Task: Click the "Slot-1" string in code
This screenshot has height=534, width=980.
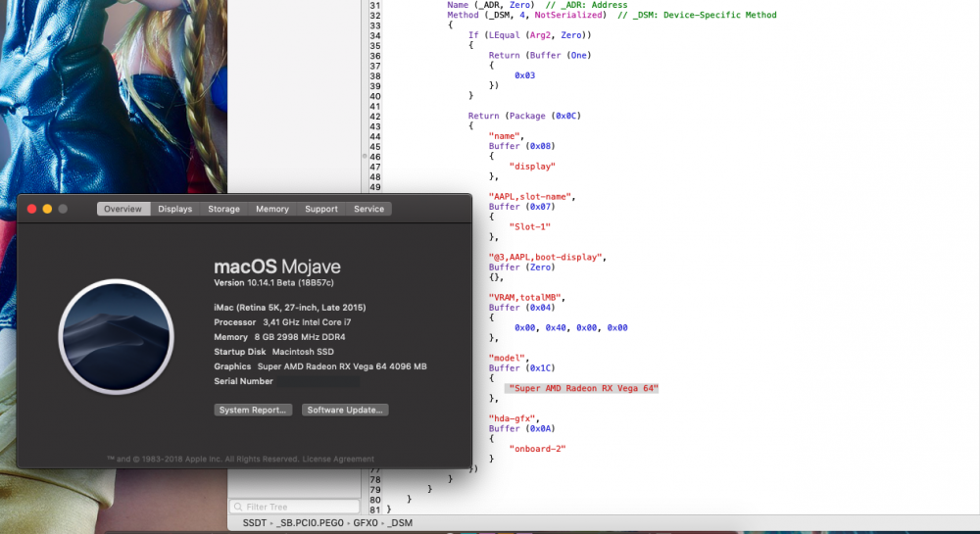Action: pos(530,226)
